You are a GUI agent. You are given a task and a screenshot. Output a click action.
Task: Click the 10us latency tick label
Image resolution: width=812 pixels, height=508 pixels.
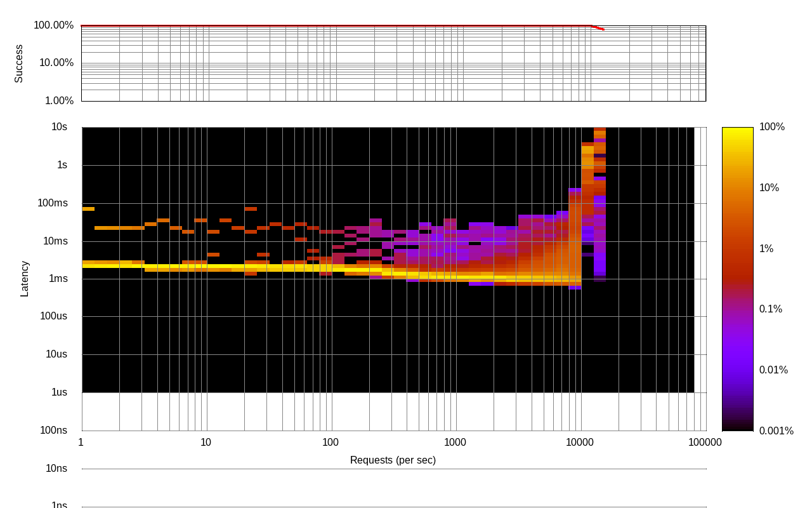coord(56,354)
